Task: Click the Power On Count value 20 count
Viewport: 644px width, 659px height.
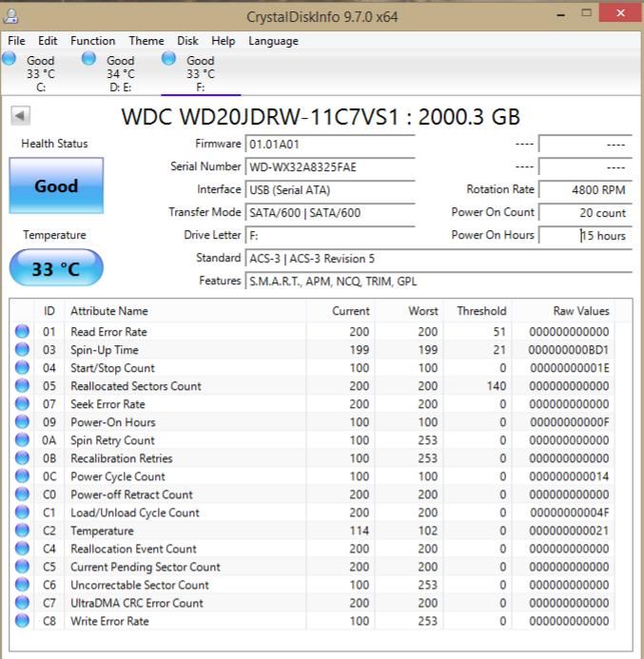Action: click(x=585, y=213)
